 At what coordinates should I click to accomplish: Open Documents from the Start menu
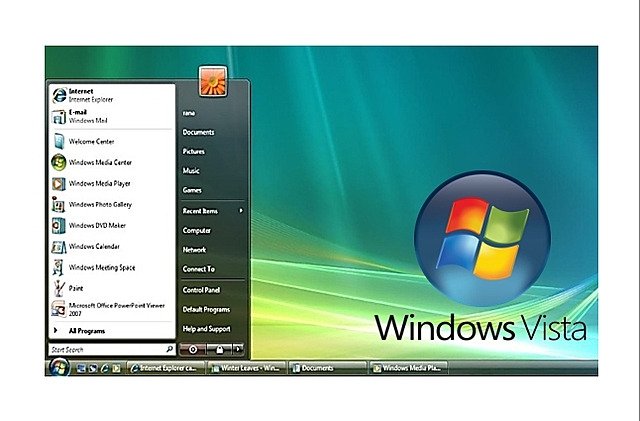click(198, 132)
